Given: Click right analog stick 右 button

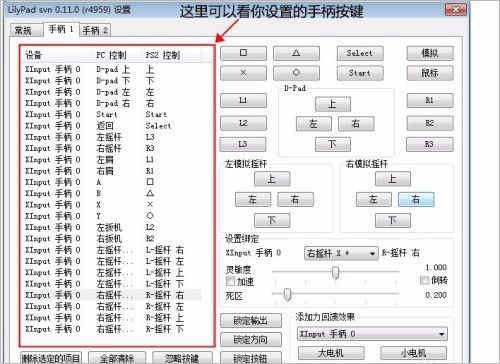Looking at the screenshot, I should pos(416,199).
